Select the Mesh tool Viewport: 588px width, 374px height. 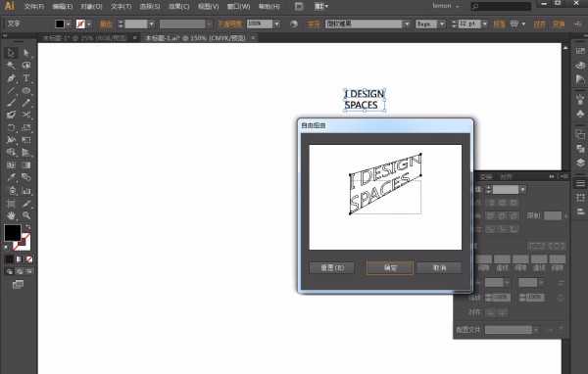coord(11,165)
